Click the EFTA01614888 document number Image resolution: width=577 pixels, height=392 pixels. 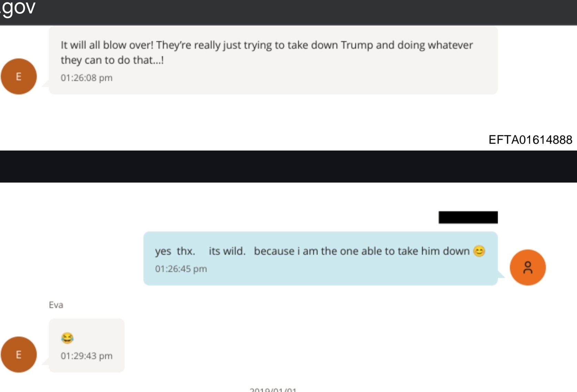[x=530, y=140]
